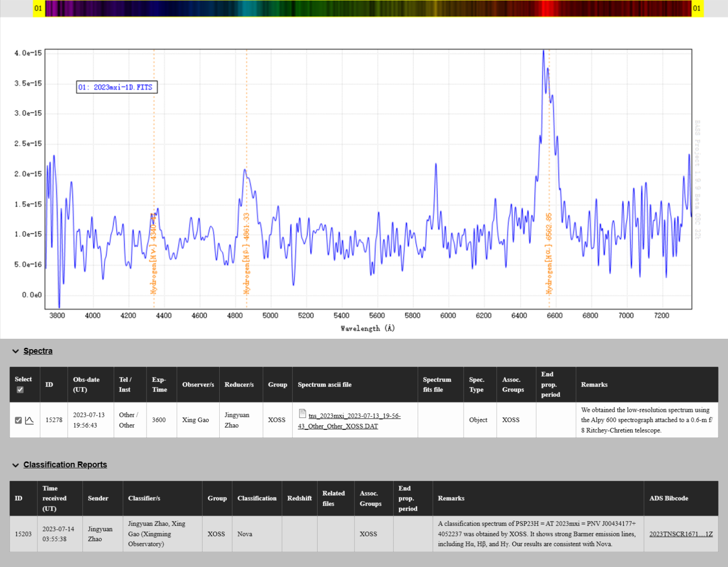Click the Spec. Type value Object
Image resolution: width=728 pixels, height=567 pixels.
pos(478,420)
